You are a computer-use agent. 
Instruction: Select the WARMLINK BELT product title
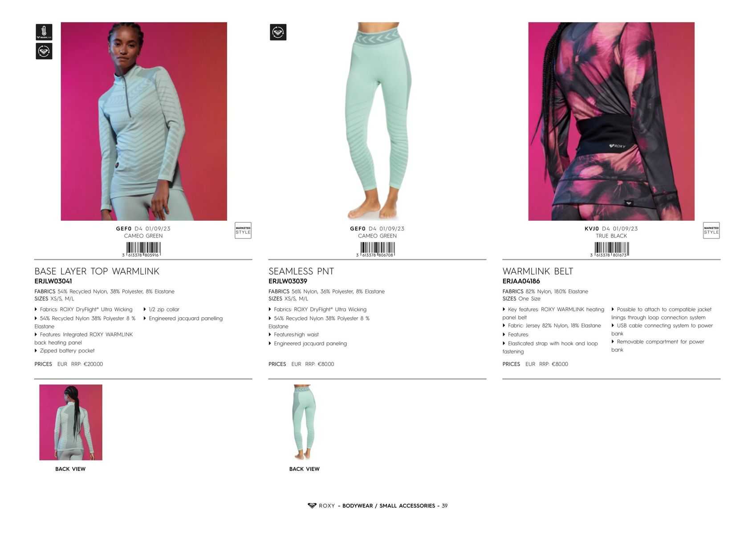[x=537, y=271]
